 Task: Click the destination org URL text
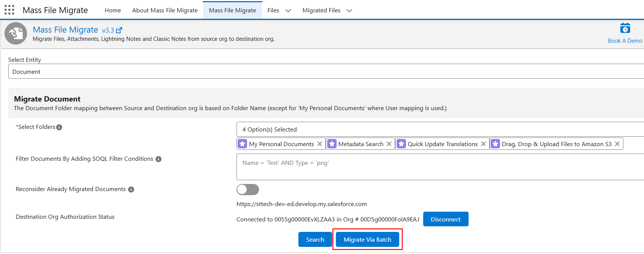[302, 204]
